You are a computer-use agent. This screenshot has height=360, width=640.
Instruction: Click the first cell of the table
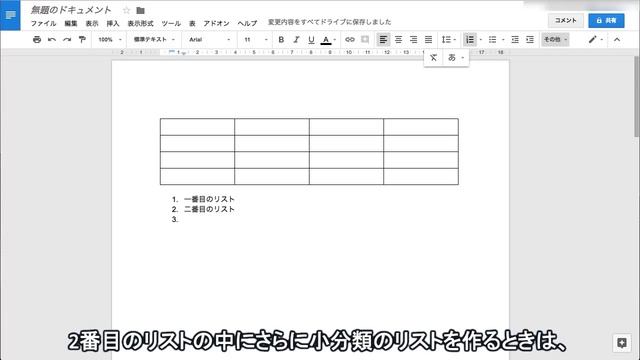point(197,127)
